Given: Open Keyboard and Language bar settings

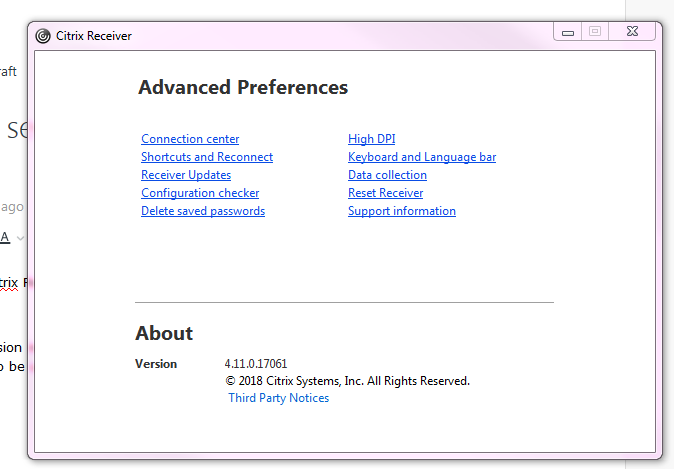Looking at the screenshot, I should point(421,157).
